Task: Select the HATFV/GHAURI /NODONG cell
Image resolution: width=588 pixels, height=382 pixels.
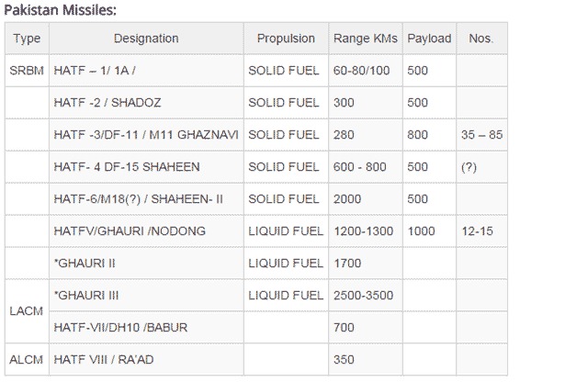Action: pyautogui.click(x=146, y=231)
